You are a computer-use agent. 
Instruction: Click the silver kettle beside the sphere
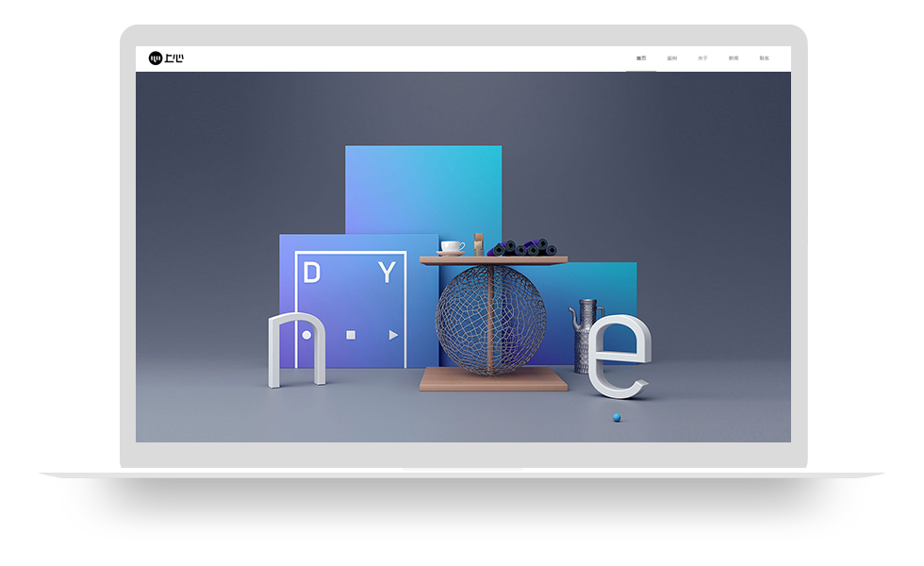[585, 330]
